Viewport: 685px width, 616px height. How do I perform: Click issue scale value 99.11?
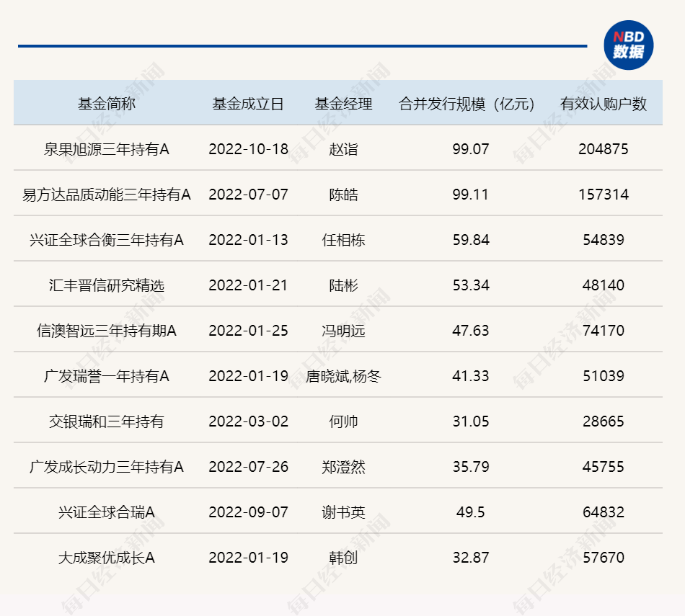471,195
